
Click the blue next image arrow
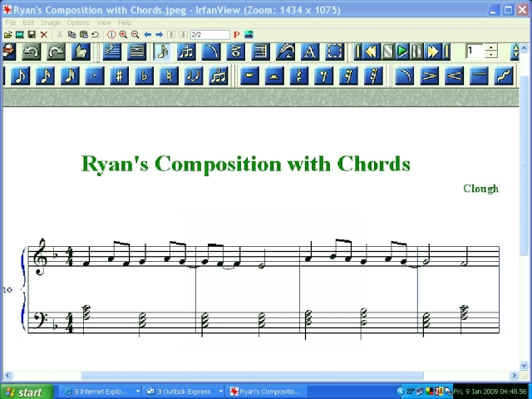159,35
